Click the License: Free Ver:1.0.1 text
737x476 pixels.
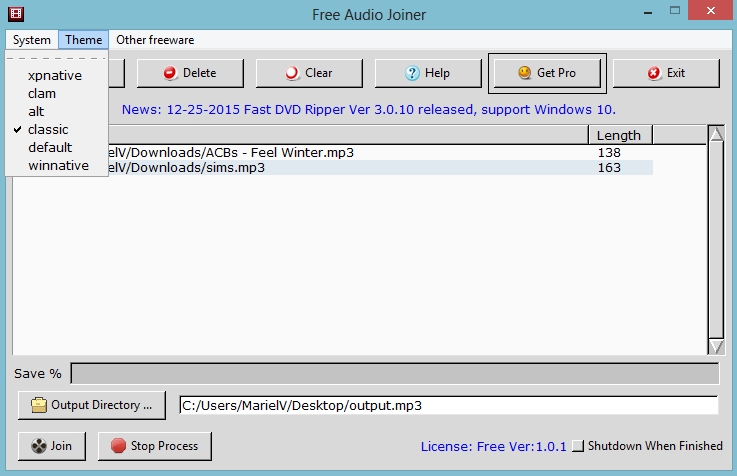coord(494,446)
